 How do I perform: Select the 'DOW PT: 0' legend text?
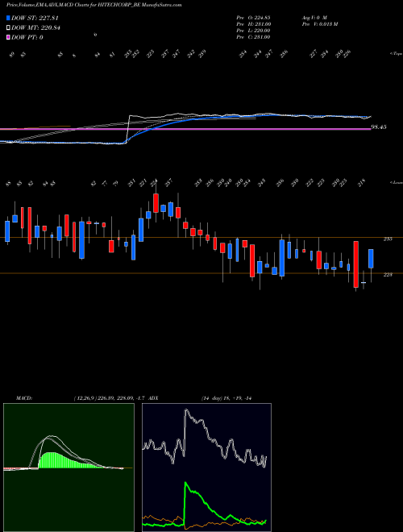pos(27,37)
